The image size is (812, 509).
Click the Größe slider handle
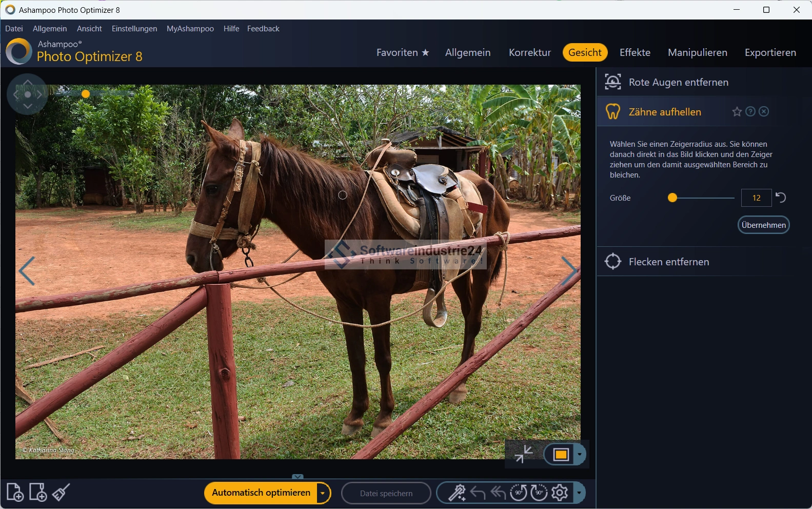(672, 198)
